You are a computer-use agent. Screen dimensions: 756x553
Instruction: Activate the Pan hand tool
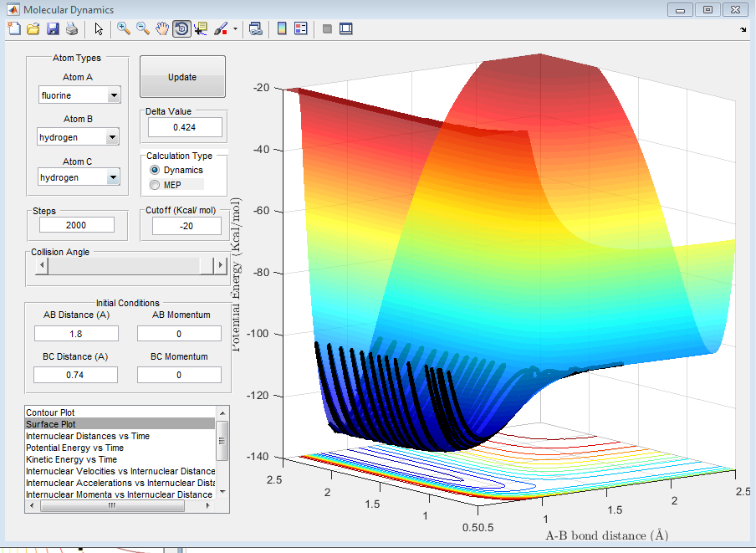coord(162,29)
